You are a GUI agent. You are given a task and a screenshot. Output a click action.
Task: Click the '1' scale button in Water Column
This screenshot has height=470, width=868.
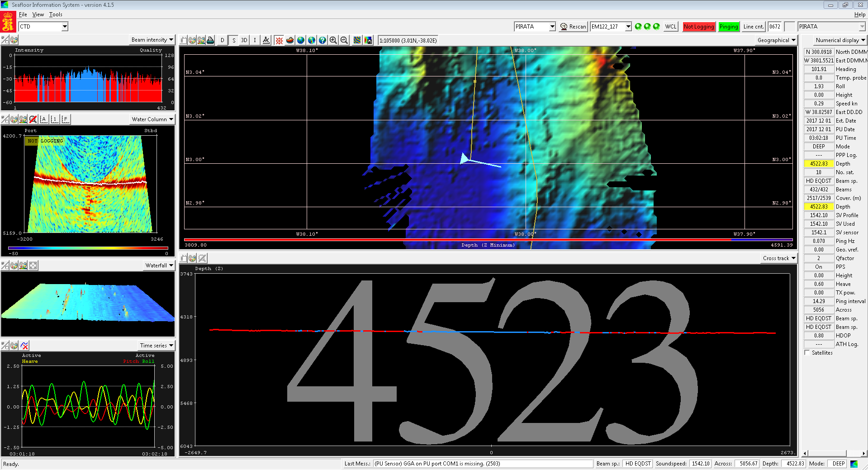point(54,119)
